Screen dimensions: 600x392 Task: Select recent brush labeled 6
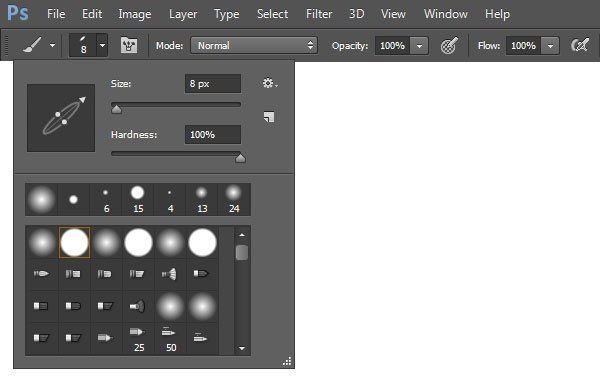click(106, 199)
